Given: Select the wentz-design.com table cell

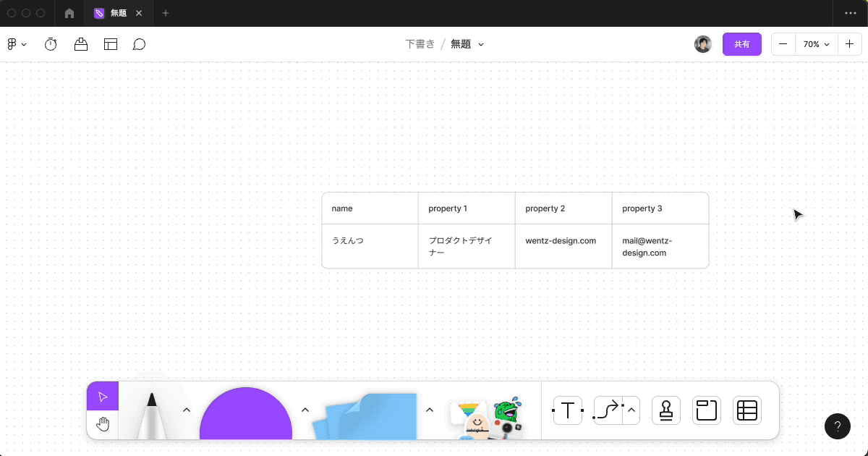Looking at the screenshot, I should point(564,246).
